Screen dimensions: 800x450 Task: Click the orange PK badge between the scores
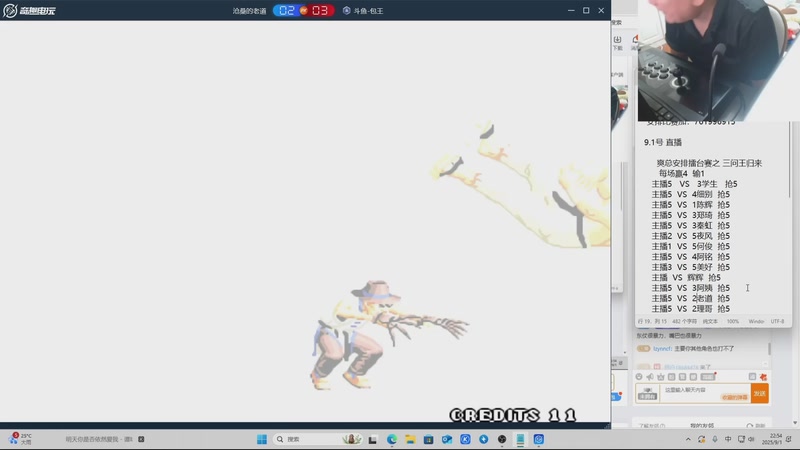[x=304, y=10]
